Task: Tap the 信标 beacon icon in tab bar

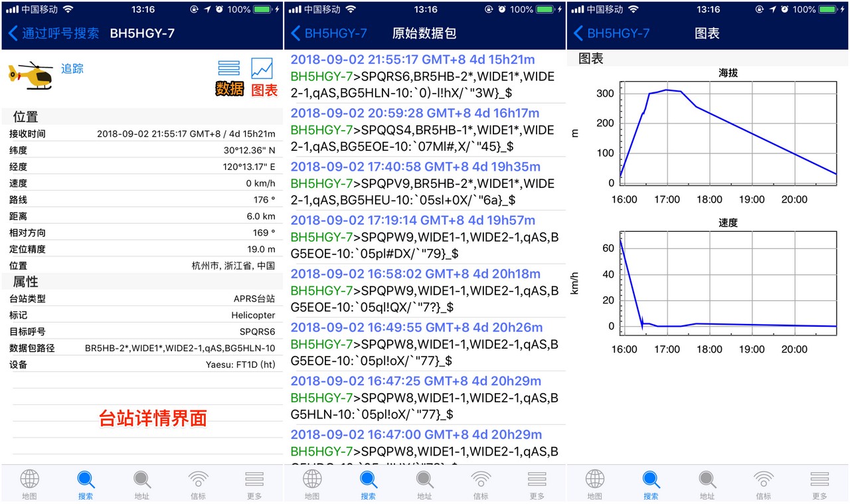Action: [x=197, y=481]
